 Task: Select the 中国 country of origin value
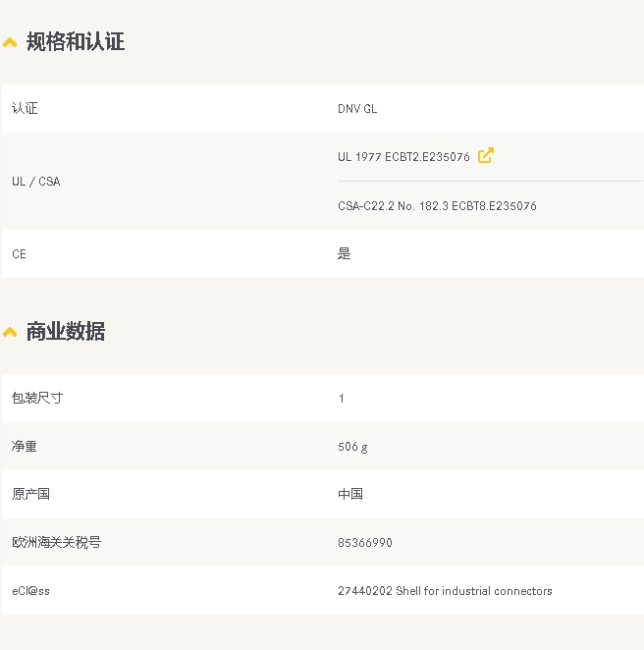coord(350,495)
